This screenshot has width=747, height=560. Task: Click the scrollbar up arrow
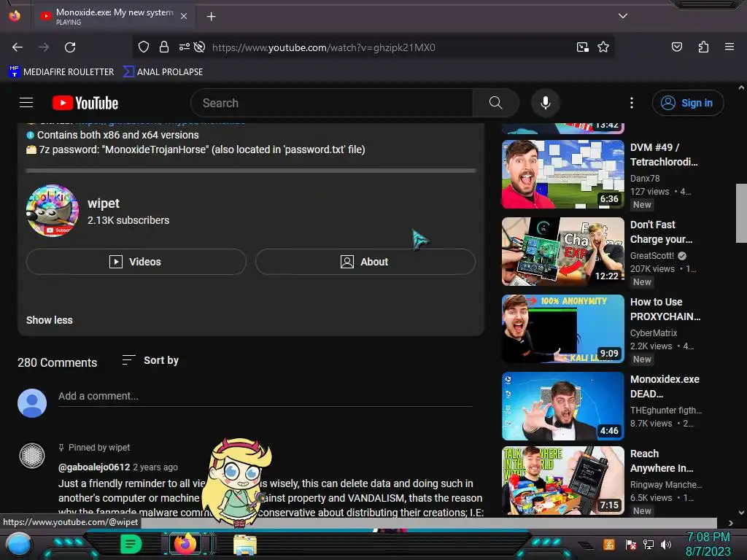[741, 87]
